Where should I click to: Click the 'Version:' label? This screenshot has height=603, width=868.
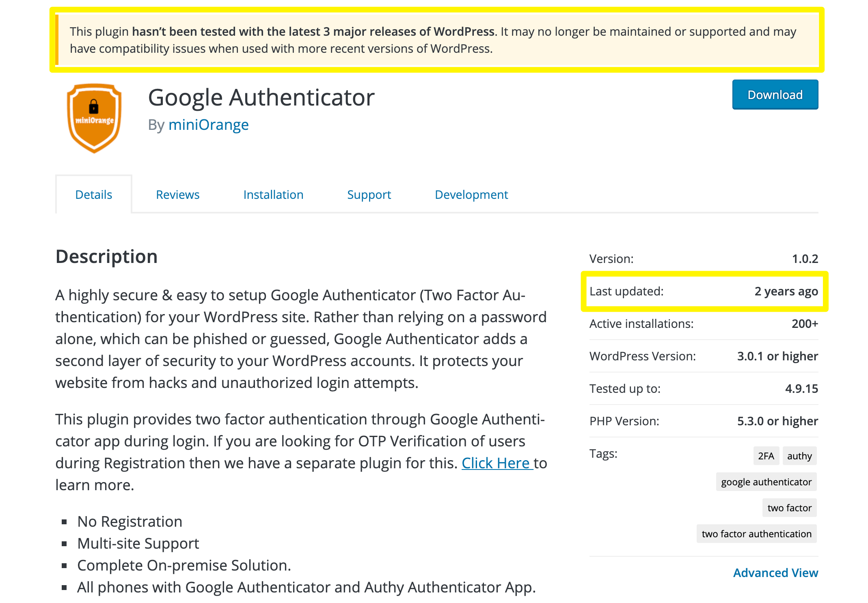611,258
